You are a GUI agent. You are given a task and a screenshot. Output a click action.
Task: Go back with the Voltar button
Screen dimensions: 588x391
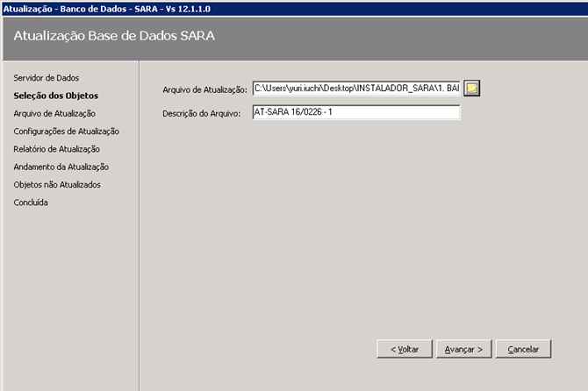click(x=405, y=349)
